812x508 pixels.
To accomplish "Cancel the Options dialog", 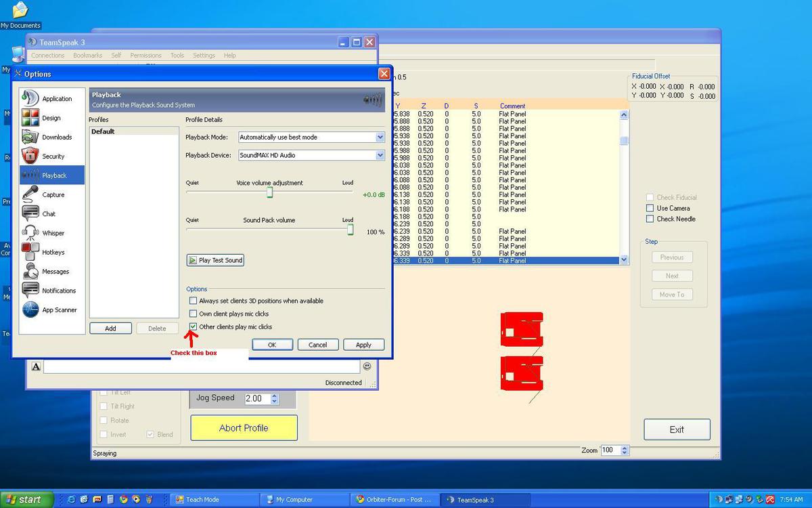I will tap(318, 345).
